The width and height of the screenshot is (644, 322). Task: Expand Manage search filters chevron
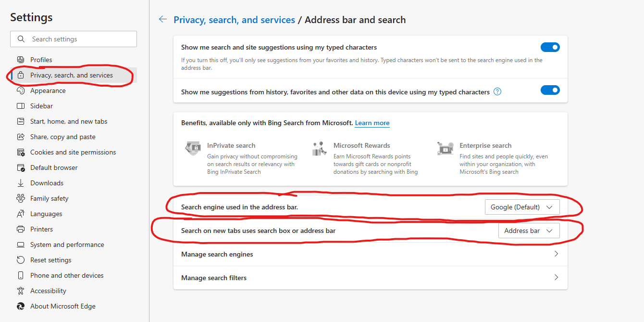[x=556, y=277]
